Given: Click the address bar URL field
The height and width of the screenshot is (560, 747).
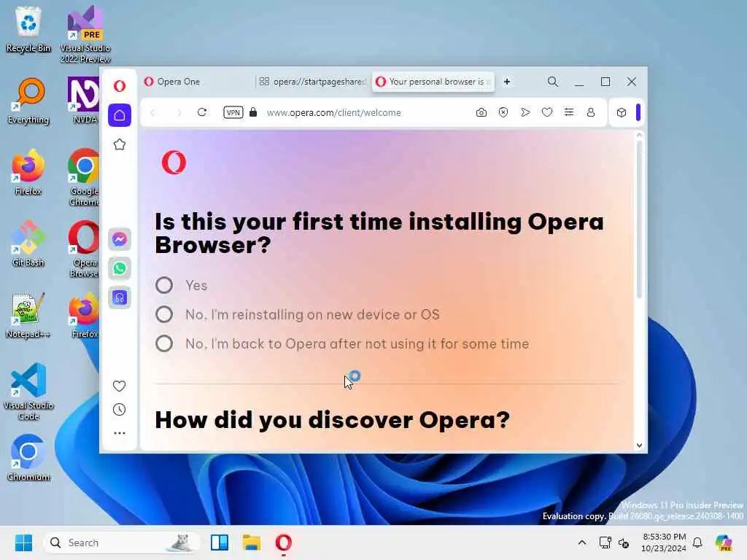Looking at the screenshot, I should 333,113.
